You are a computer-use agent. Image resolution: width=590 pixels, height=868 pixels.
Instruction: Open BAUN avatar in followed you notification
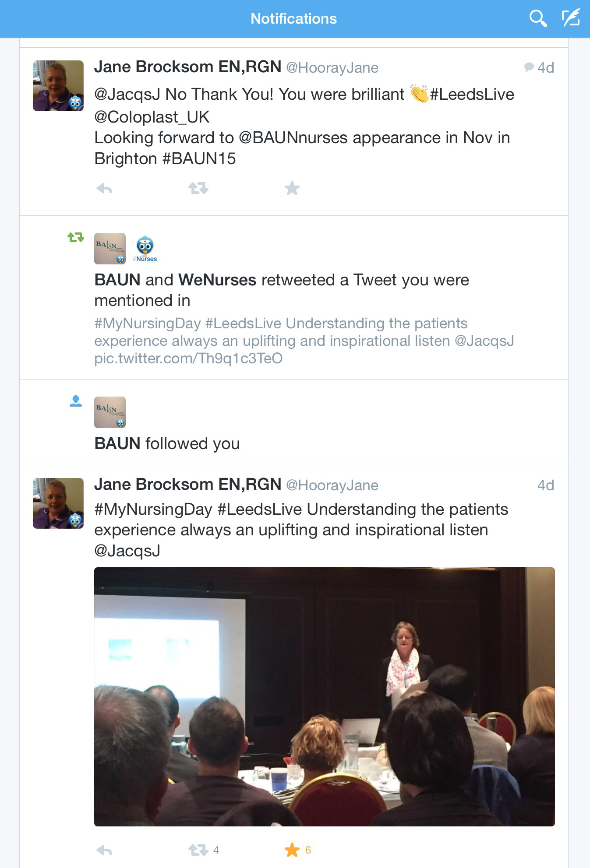[110, 412]
